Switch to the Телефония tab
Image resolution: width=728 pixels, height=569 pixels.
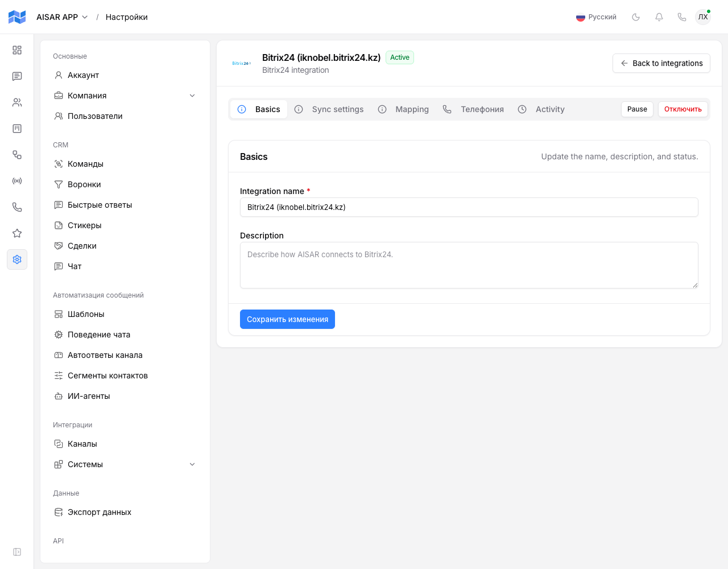coord(473,109)
